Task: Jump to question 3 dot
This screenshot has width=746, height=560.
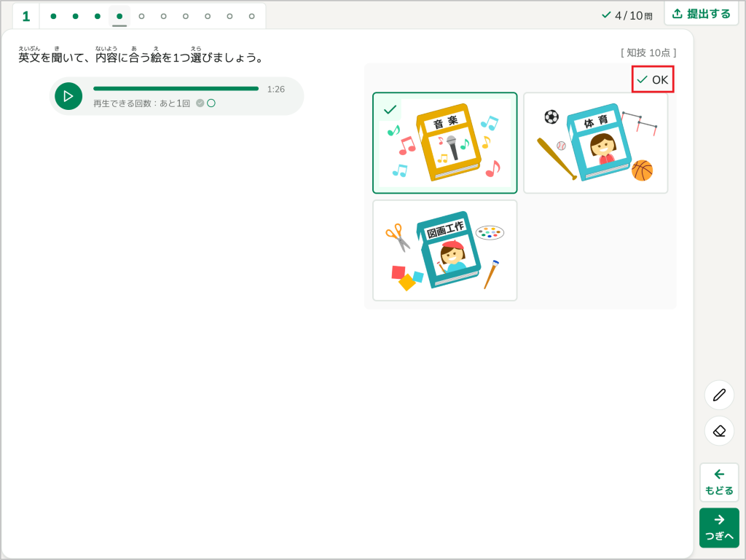Action: pos(98,16)
